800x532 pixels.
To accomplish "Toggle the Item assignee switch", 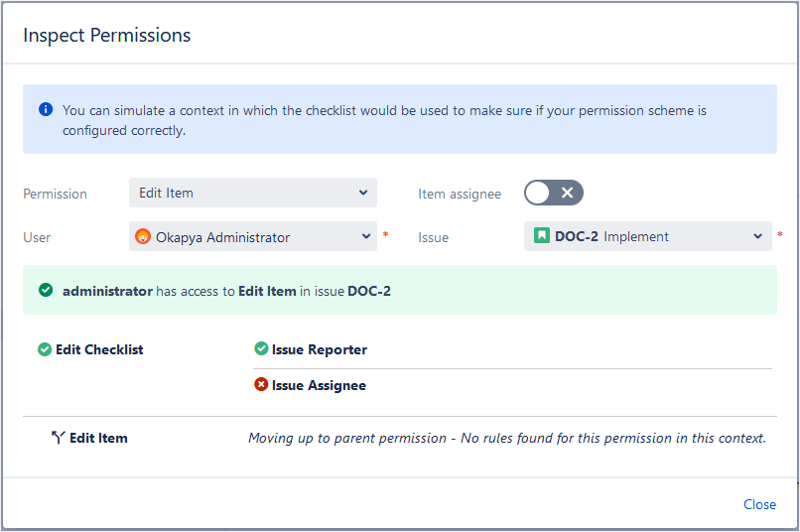I will tap(553, 193).
